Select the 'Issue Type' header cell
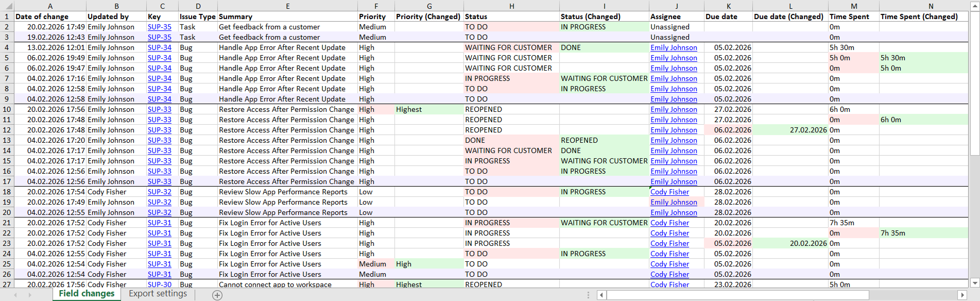Viewport: 980px width, 301px height. pos(198,16)
